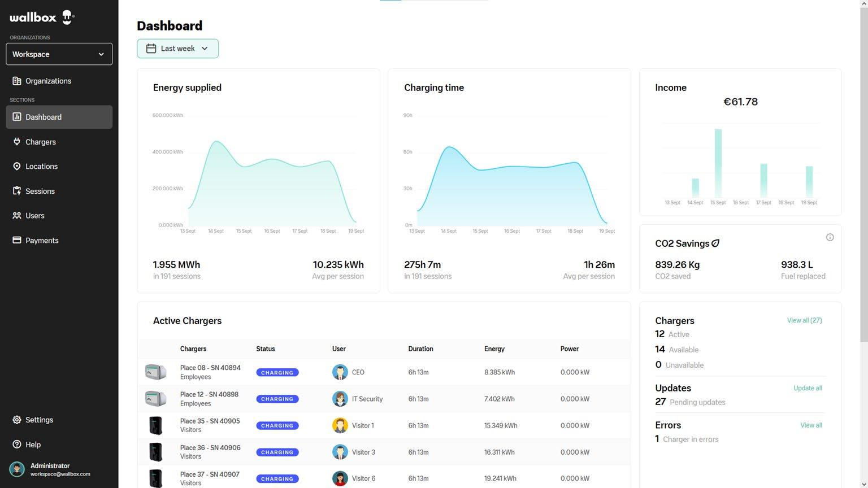Screen dimensions: 868x488
Task: Click the Place 36 charger thumbnail
Action: click(155, 452)
